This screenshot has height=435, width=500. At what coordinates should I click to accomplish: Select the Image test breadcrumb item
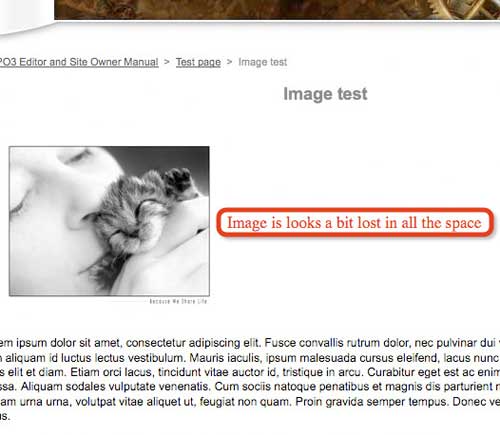pyautogui.click(x=263, y=62)
